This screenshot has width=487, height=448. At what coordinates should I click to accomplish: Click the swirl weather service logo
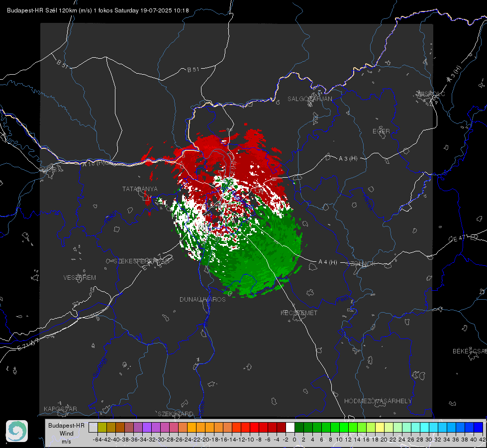point(17,431)
